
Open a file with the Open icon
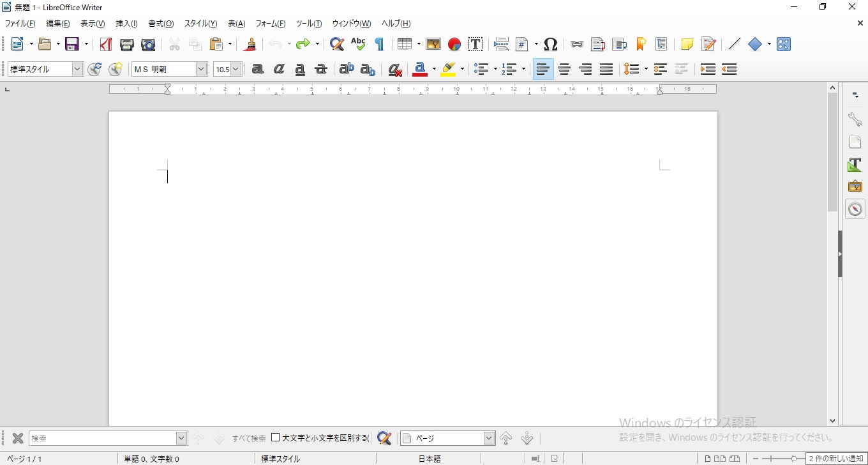tap(45, 44)
